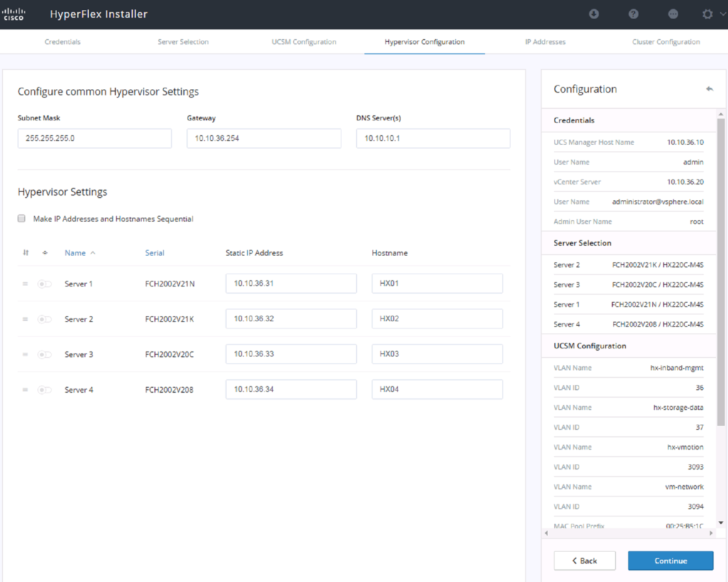This screenshot has width=728, height=582.
Task: Expand the dropdown arrow beside the gear
Action: pos(722,14)
